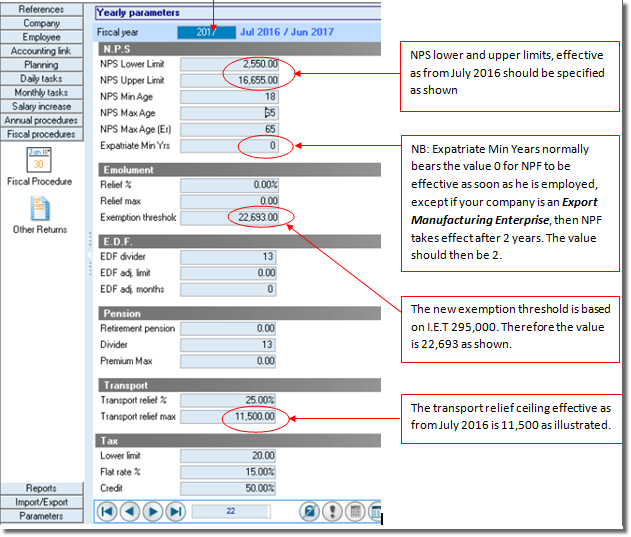This screenshot has width=631, height=537.
Task: Open the Other Returns icon
Action: pyautogui.click(x=39, y=208)
